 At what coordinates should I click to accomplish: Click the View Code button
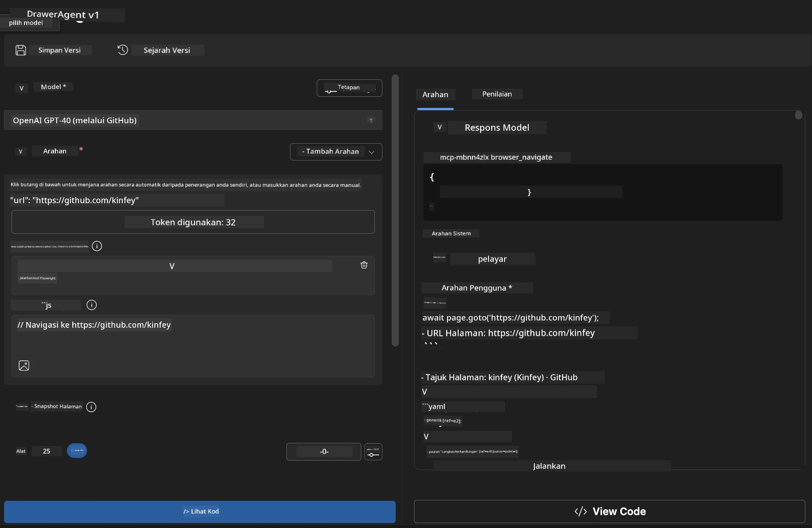(609, 511)
